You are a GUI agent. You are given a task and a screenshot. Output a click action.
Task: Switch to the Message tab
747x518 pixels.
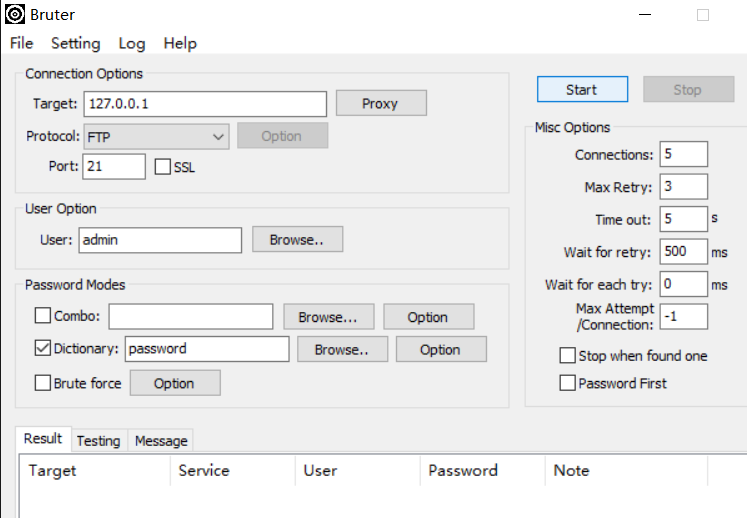[x=161, y=441]
